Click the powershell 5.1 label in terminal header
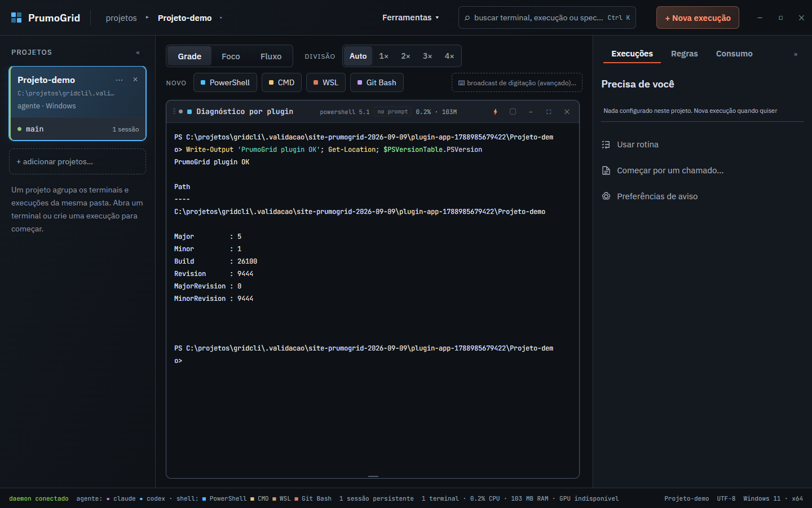This screenshot has height=508, width=812. pos(345,112)
